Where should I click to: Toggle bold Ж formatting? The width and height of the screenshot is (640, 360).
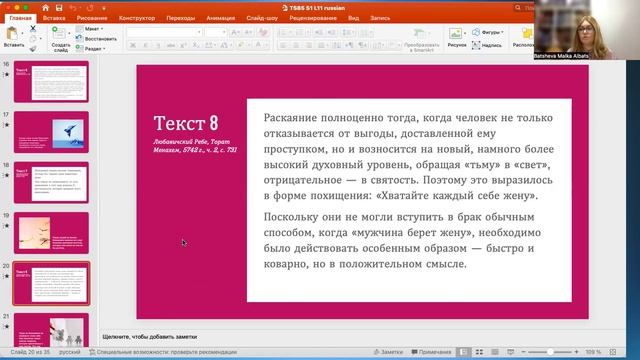(133, 45)
